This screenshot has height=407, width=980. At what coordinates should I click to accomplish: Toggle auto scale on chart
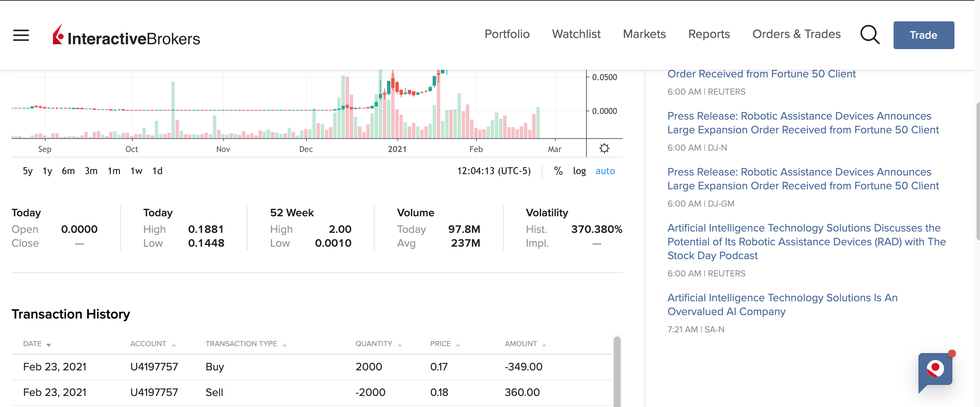(605, 171)
